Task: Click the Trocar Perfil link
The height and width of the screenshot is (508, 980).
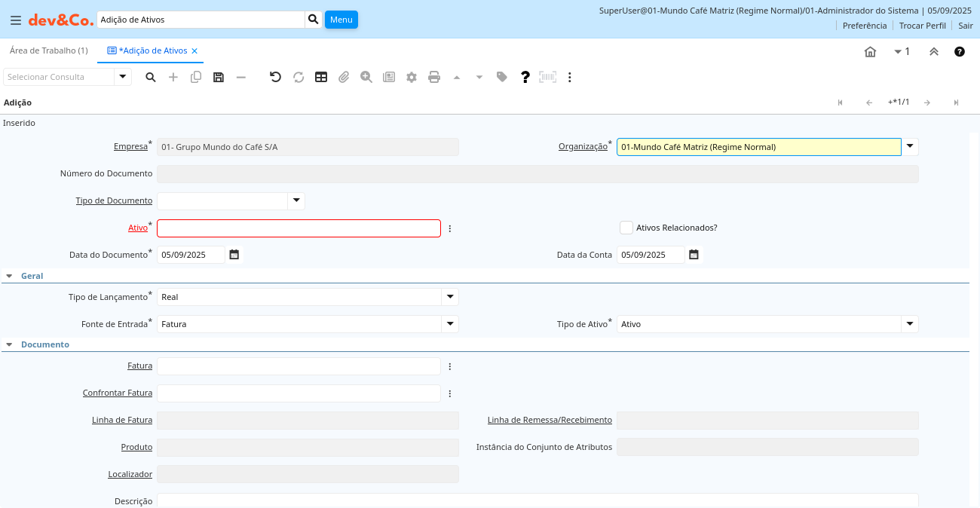Action: (922, 26)
